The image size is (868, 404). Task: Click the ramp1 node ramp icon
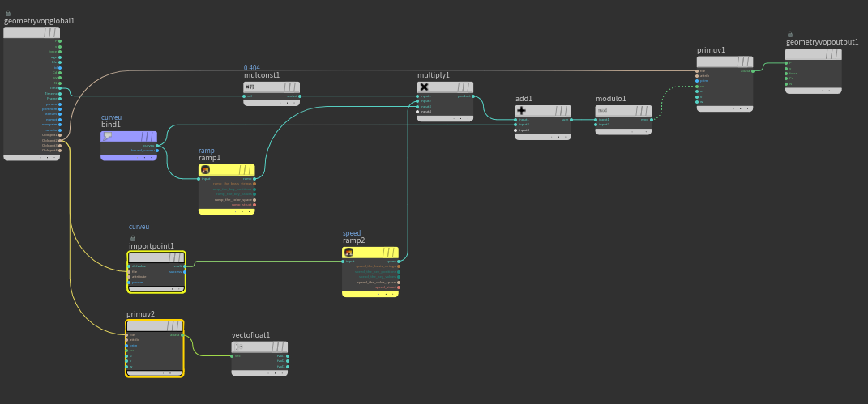point(205,170)
